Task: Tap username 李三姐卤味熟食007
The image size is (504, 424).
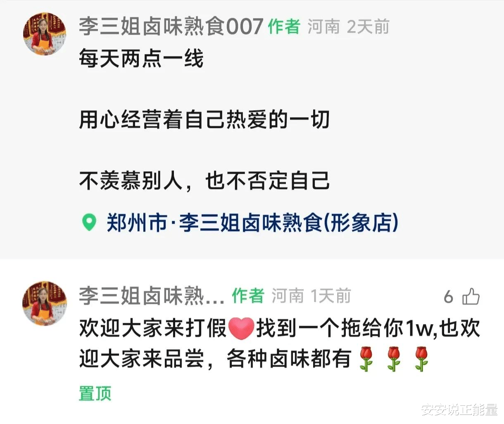Action: pyautogui.click(x=171, y=27)
